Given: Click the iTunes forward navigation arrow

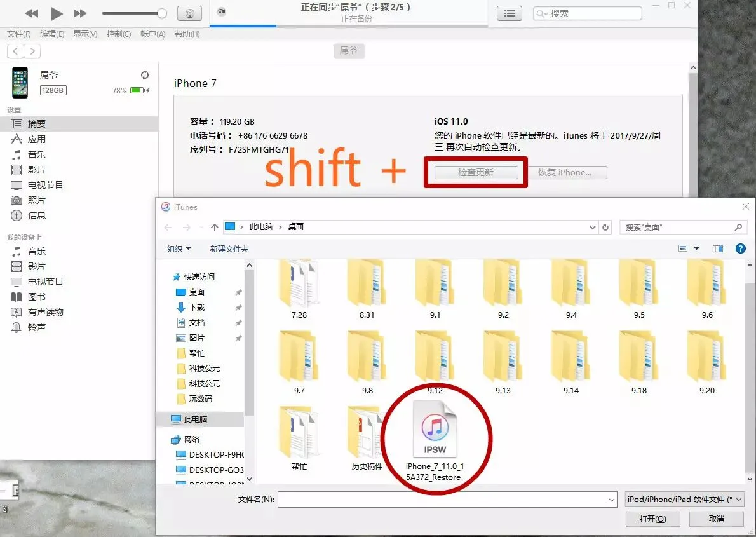Looking at the screenshot, I should pos(32,51).
